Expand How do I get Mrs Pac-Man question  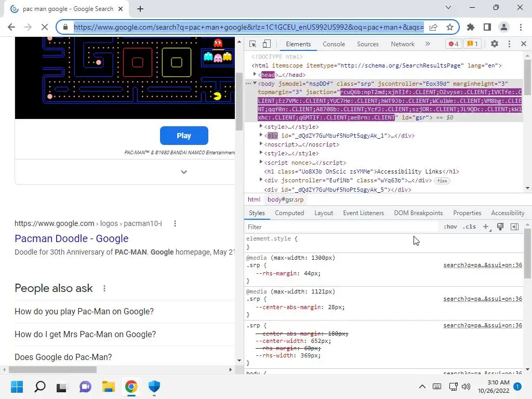point(125,334)
